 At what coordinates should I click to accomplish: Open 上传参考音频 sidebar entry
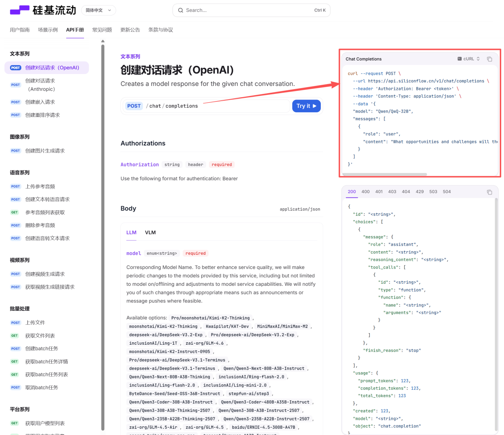pyautogui.click(x=47, y=187)
